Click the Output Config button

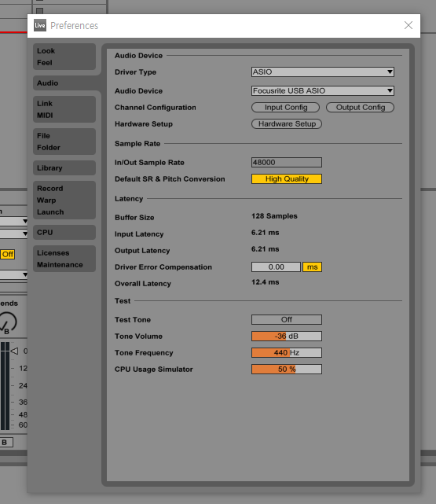click(x=361, y=108)
